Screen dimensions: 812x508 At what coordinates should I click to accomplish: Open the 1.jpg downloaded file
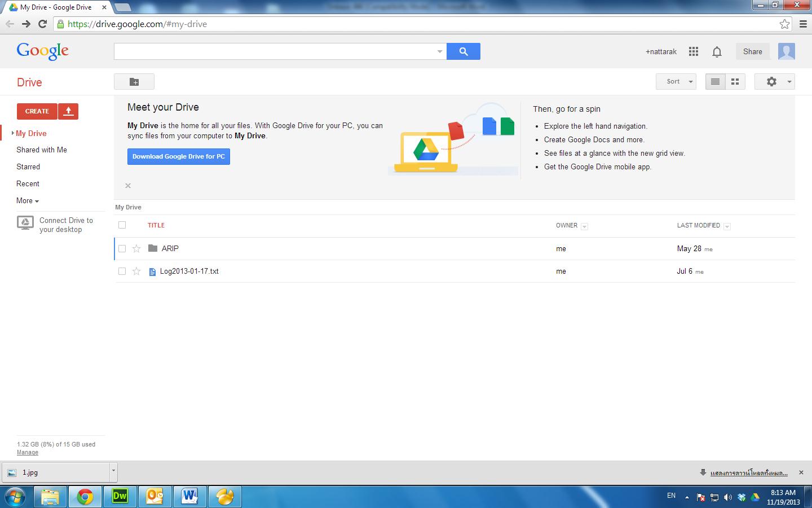[55, 472]
